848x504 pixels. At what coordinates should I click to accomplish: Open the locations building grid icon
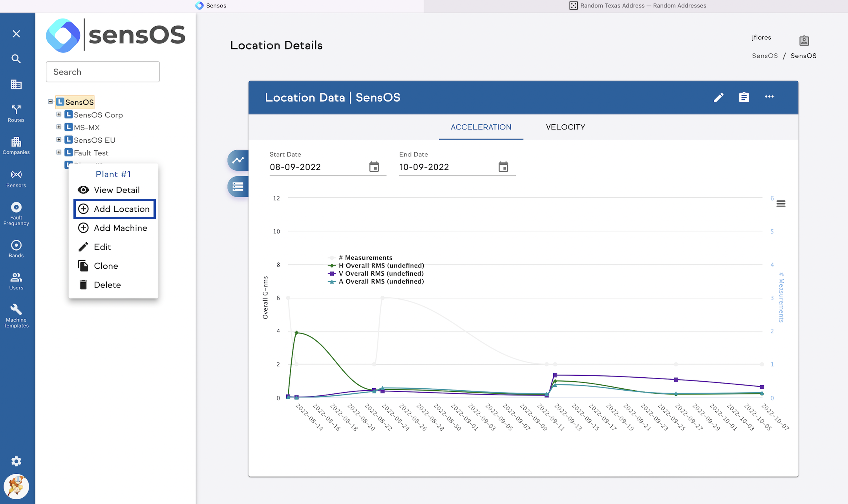click(16, 84)
